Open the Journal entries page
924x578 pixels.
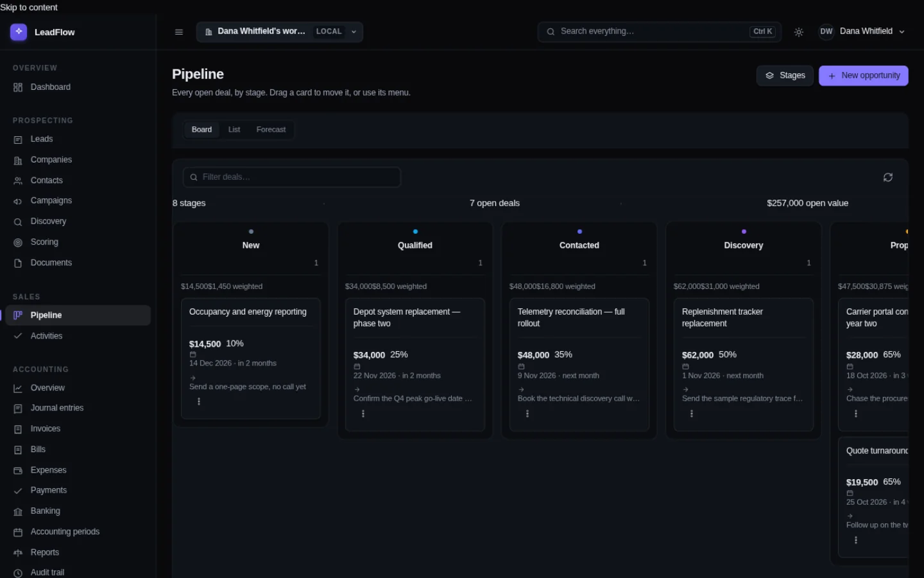[x=78, y=408]
